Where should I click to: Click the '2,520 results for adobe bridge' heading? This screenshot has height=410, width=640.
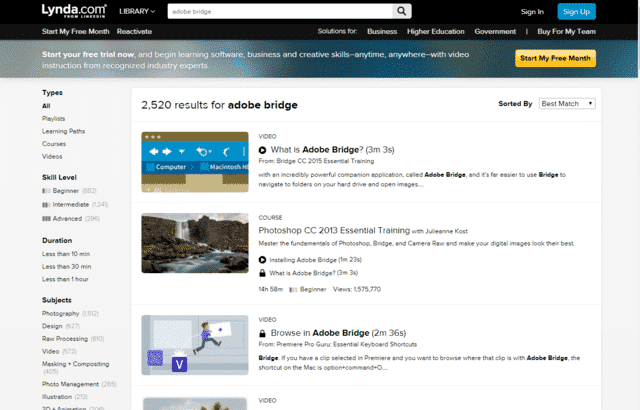click(x=219, y=105)
